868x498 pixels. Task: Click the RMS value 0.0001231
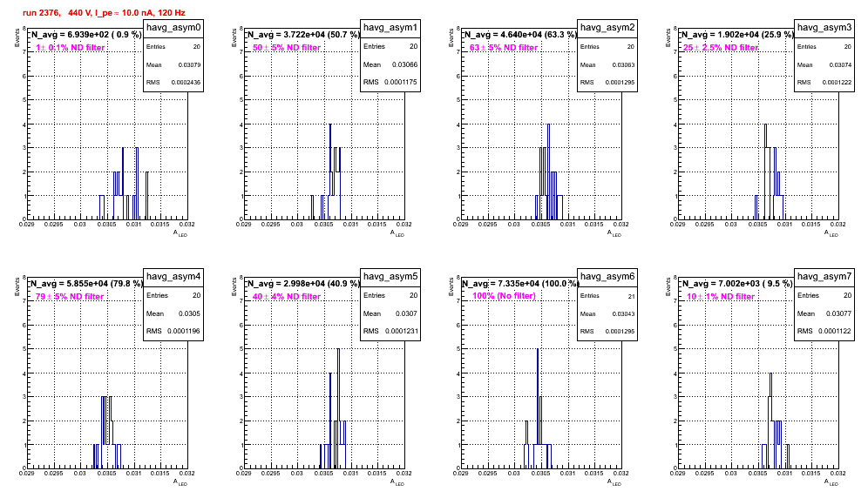tap(402, 331)
